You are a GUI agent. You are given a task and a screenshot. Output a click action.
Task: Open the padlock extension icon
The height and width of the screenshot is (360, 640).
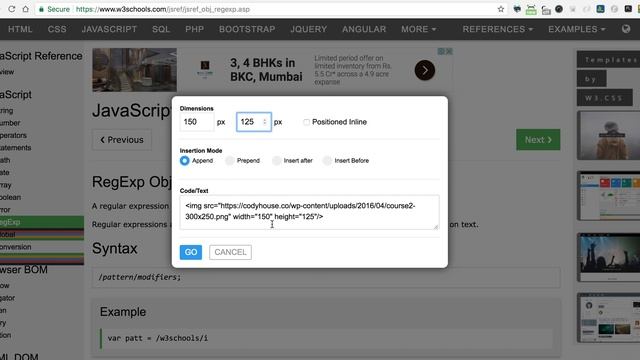546,10
